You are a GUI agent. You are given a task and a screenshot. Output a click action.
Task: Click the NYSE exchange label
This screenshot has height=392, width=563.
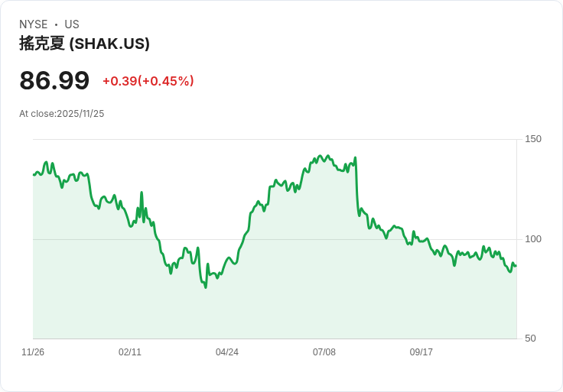point(33,24)
